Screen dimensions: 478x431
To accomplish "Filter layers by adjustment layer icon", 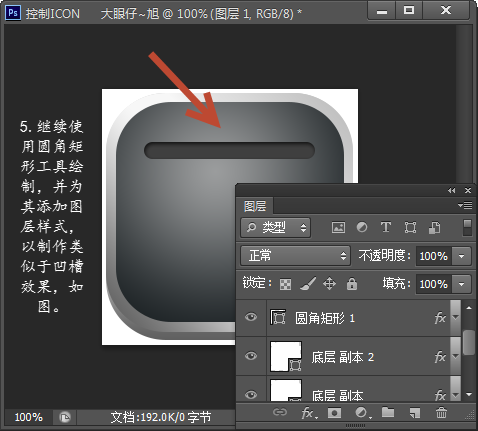I will point(362,227).
